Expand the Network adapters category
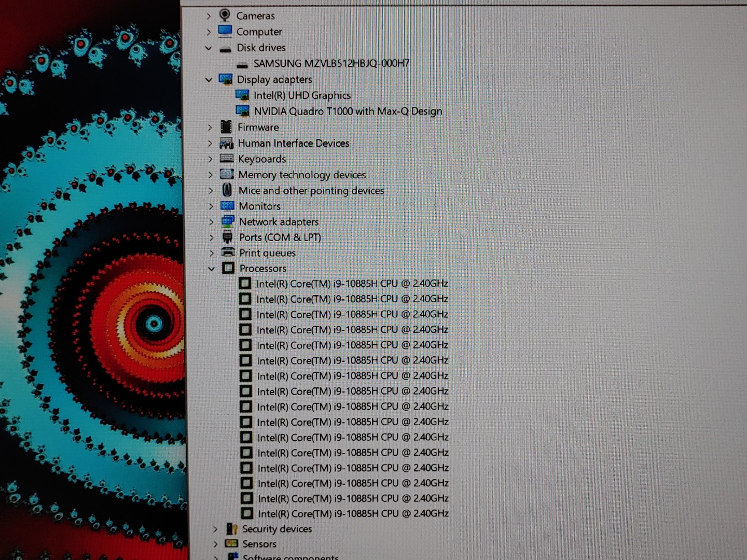Screen dimensions: 747x560 [x=211, y=222]
